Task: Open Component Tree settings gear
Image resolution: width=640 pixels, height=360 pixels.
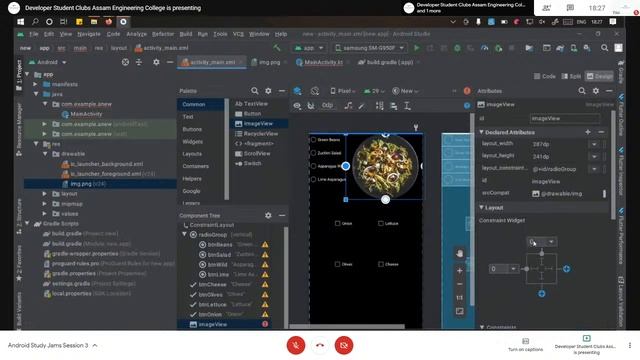Action: [268, 215]
